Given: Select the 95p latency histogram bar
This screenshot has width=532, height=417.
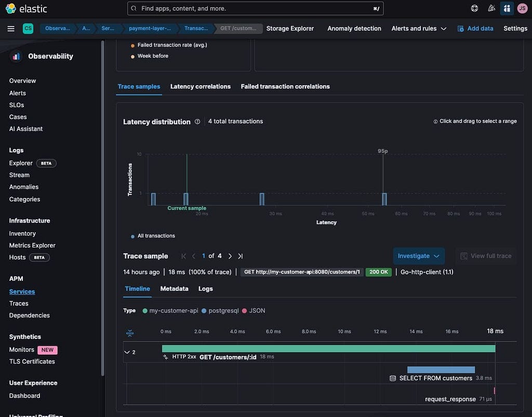Looking at the screenshot, I should coord(384,199).
